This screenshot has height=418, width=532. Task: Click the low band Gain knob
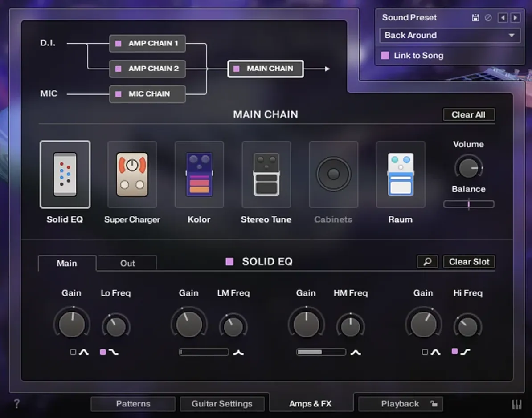(x=72, y=324)
